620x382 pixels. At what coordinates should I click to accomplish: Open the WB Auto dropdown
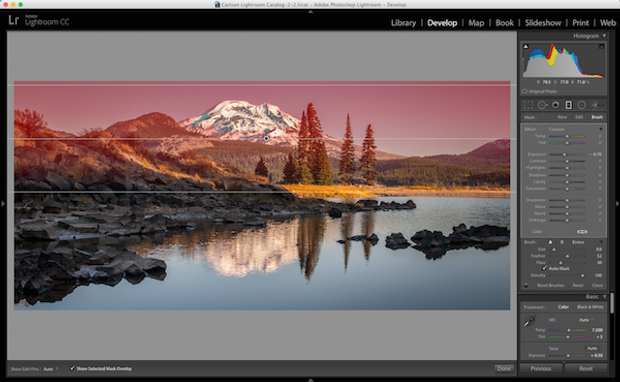585,320
